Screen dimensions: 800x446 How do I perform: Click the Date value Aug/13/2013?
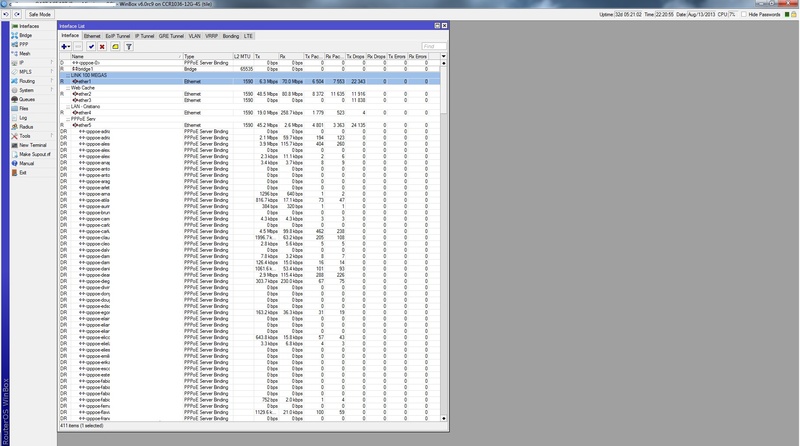tap(701, 14)
